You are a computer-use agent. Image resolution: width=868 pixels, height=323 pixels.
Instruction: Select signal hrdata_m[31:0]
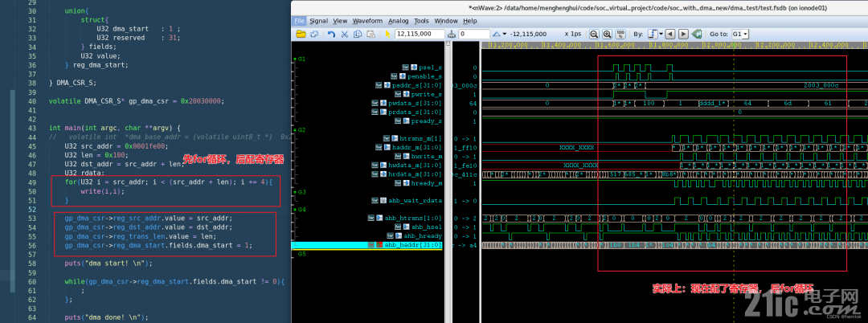pos(416,174)
